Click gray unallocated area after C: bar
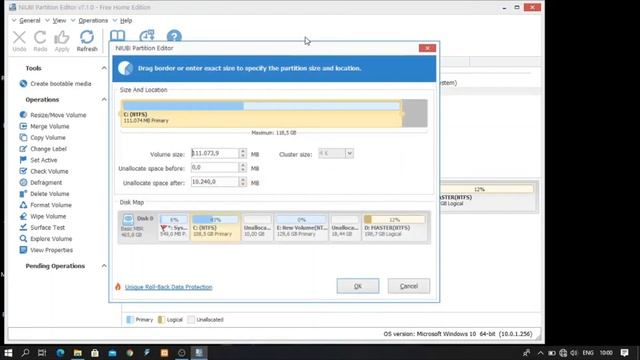640x360 pixels. pyautogui.click(x=415, y=113)
